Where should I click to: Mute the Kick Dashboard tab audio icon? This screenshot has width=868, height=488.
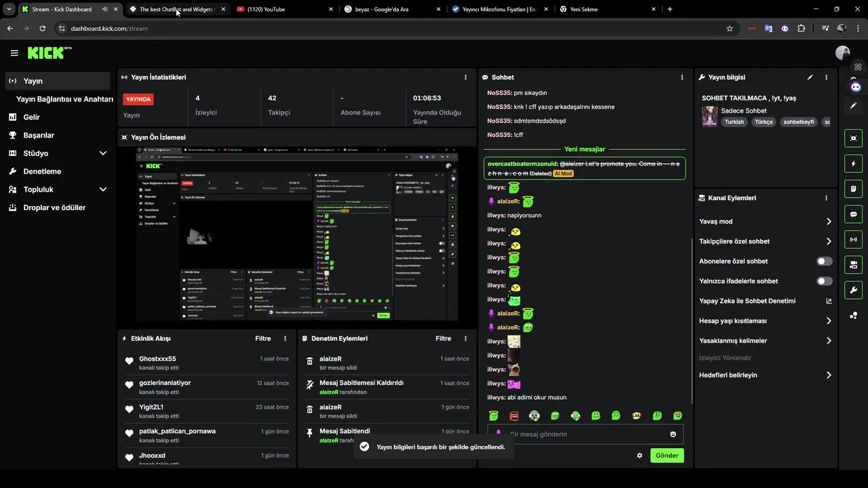pyautogui.click(x=104, y=9)
